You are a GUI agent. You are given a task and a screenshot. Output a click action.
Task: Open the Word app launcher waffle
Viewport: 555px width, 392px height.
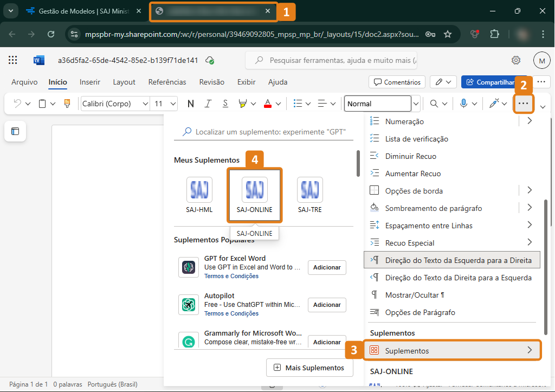[x=13, y=60]
